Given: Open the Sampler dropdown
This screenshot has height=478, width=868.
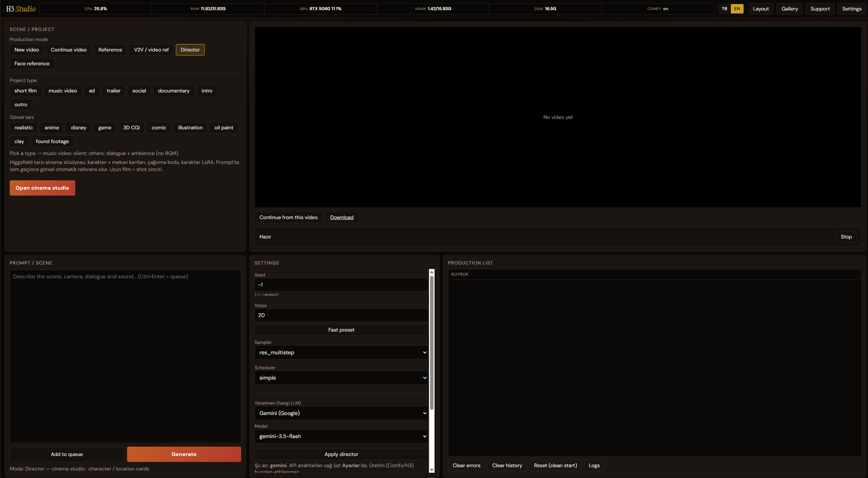Looking at the screenshot, I should point(341,353).
